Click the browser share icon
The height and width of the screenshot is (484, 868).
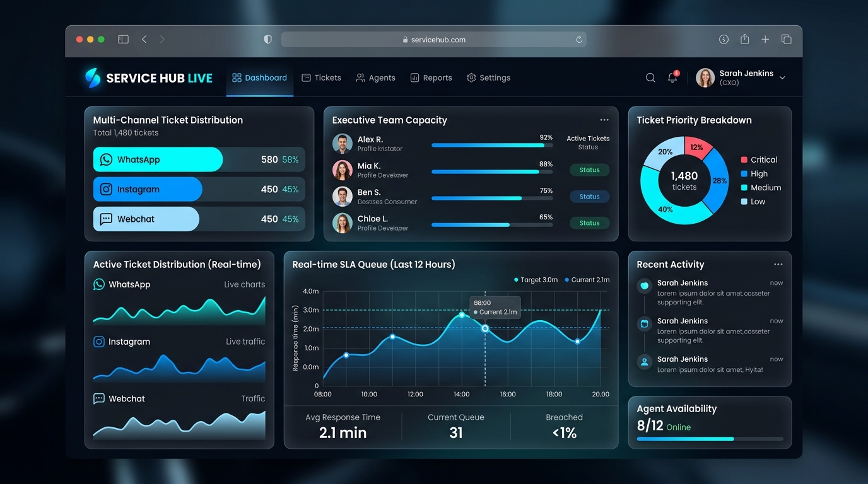744,39
